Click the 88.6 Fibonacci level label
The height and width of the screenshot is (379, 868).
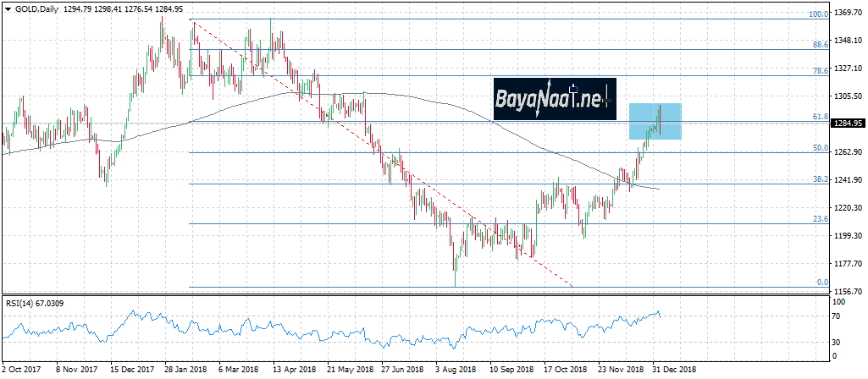coord(820,45)
